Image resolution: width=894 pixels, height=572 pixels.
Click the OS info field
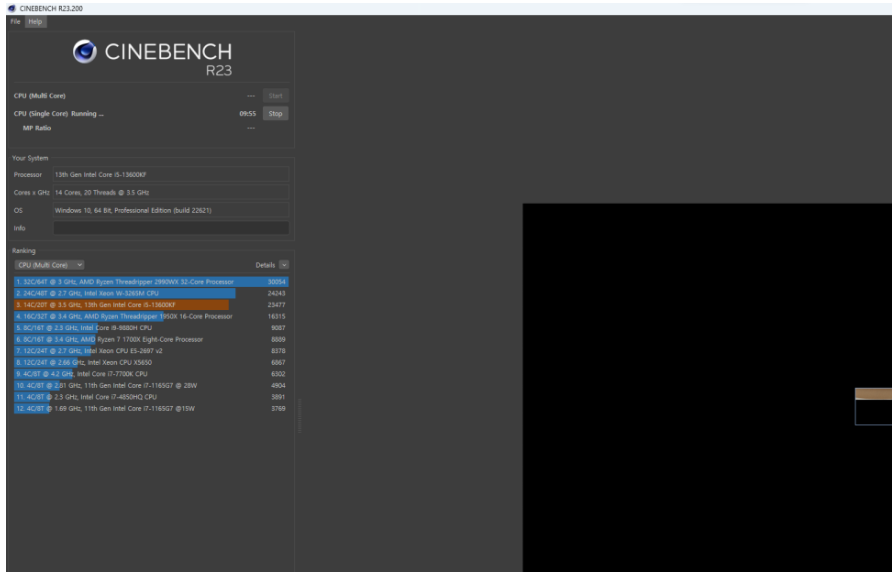170,210
